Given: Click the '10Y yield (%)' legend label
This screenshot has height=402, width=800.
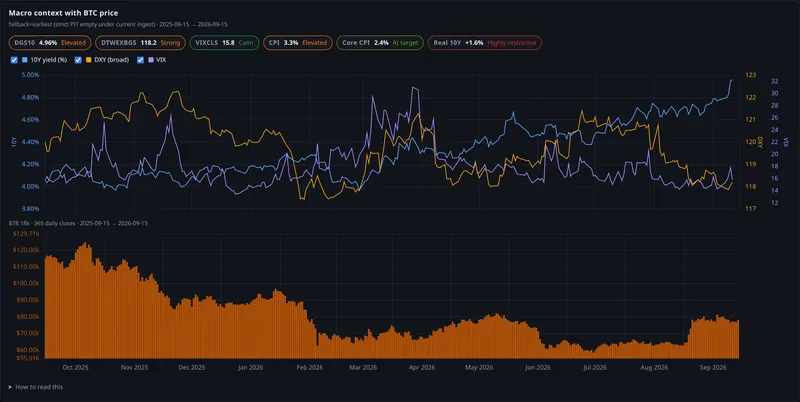Looking at the screenshot, I should point(48,60).
